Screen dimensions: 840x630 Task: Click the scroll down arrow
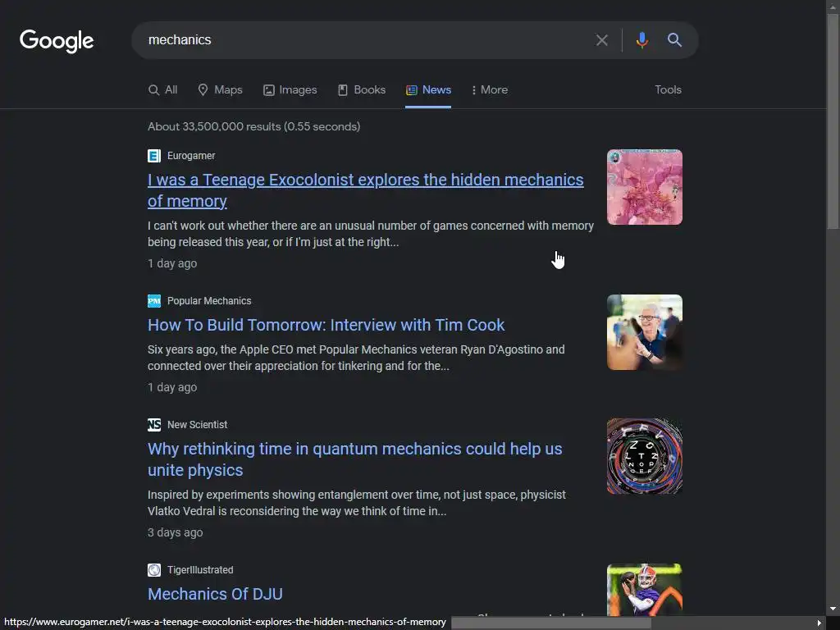[833, 609]
